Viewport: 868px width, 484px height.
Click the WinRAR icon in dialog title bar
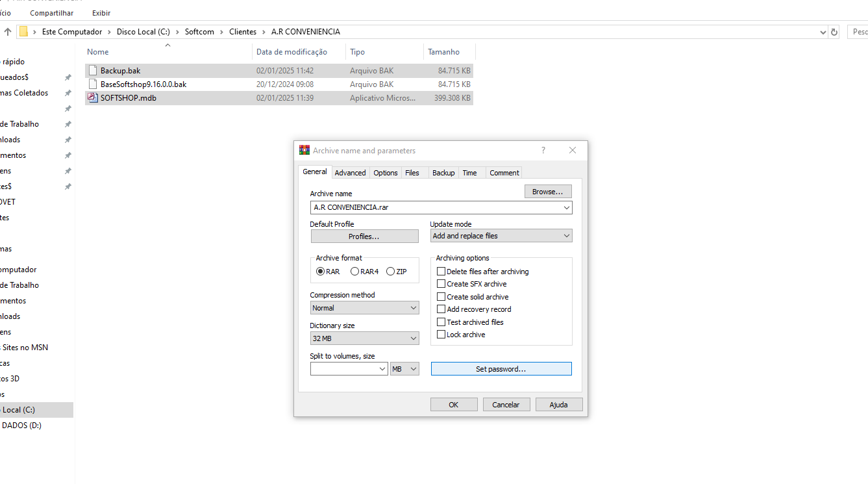pyautogui.click(x=304, y=151)
